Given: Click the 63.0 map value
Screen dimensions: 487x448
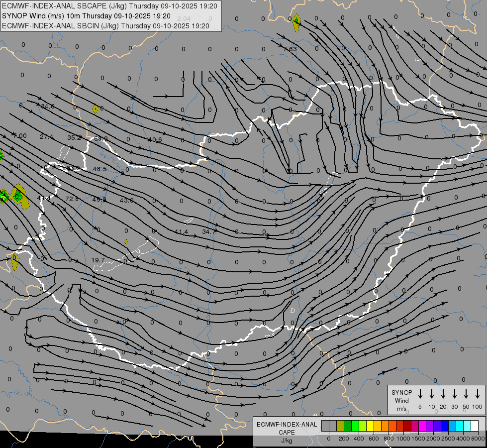Looking at the screenshot, I should coord(73,168).
